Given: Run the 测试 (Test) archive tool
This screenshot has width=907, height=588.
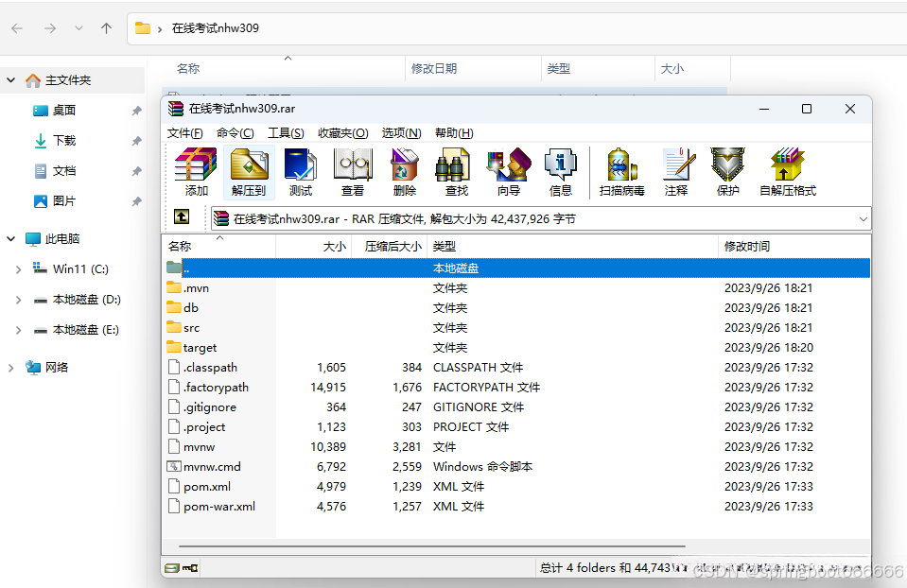Looking at the screenshot, I should 301,172.
